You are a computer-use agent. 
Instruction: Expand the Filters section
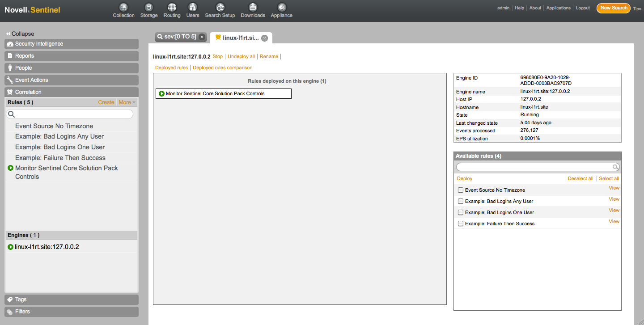pos(72,312)
